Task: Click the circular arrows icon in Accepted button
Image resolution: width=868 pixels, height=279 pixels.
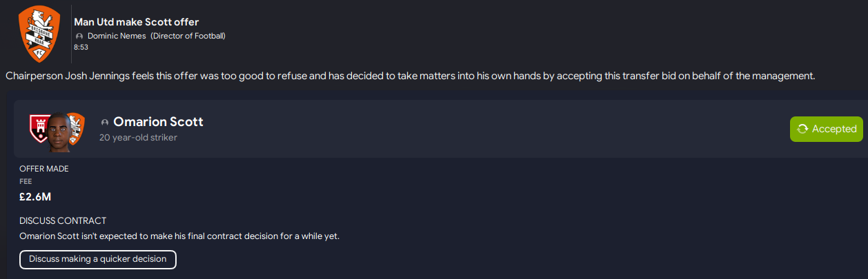Action: pos(802,129)
